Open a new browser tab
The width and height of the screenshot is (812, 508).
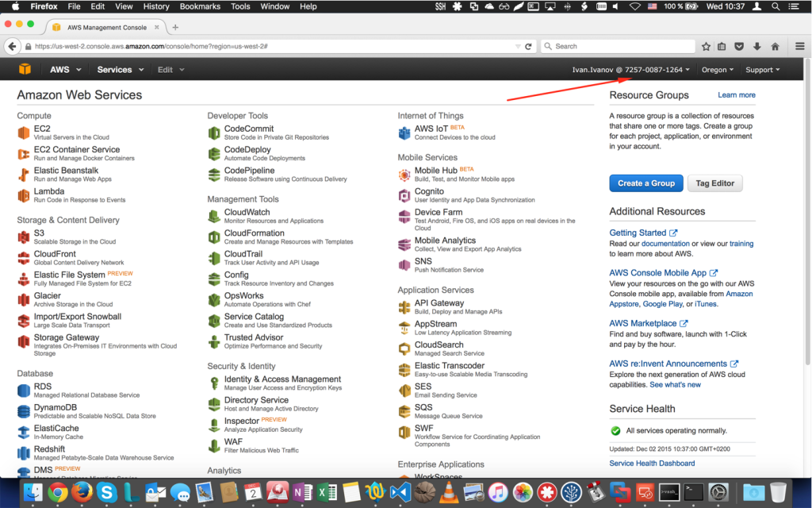click(x=175, y=28)
